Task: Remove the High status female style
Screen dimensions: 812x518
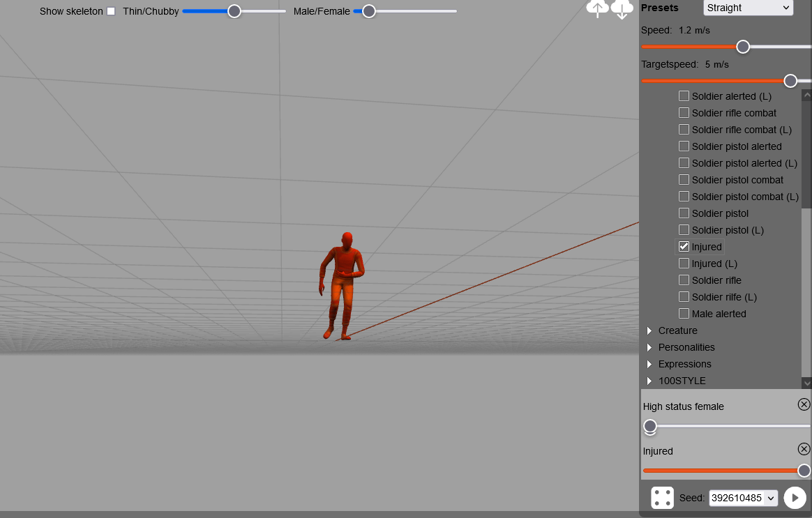Action: [804, 404]
